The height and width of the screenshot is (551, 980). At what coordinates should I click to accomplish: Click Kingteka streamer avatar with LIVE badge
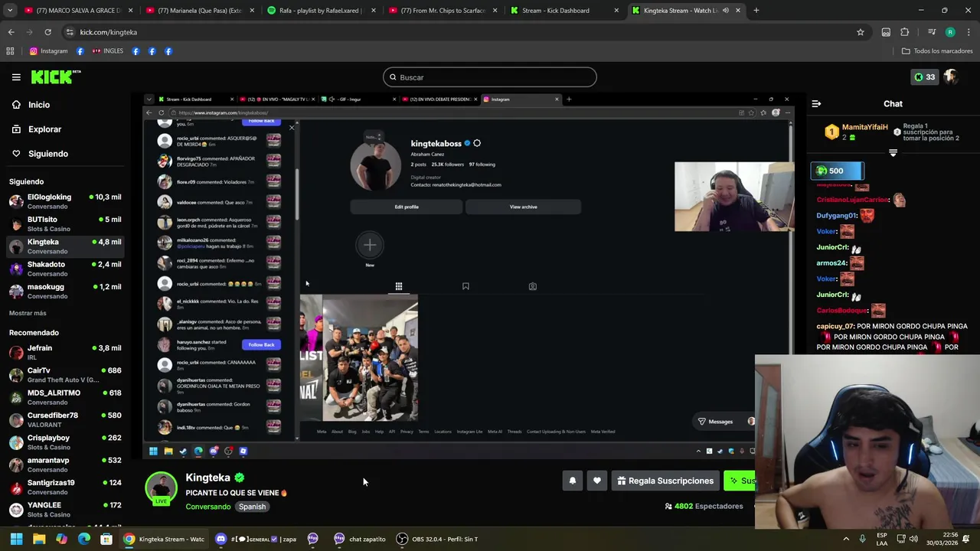tap(162, 489)
